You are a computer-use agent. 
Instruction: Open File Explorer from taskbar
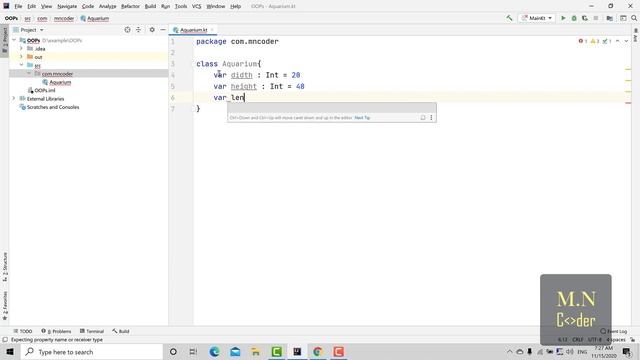tap(256, 351)
